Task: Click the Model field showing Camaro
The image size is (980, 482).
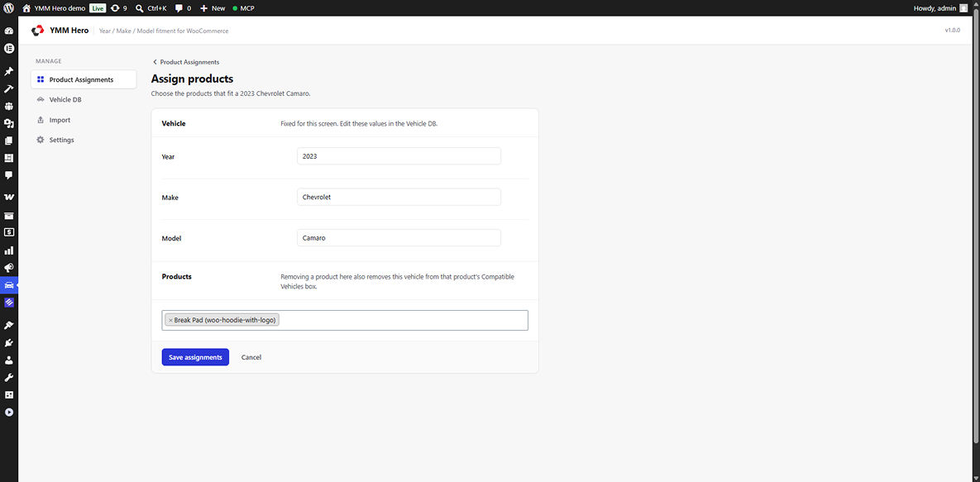Action: 399,238
